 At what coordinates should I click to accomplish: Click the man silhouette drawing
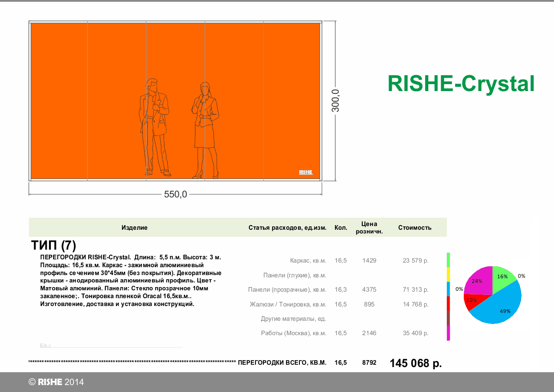(x=154, y=127)
